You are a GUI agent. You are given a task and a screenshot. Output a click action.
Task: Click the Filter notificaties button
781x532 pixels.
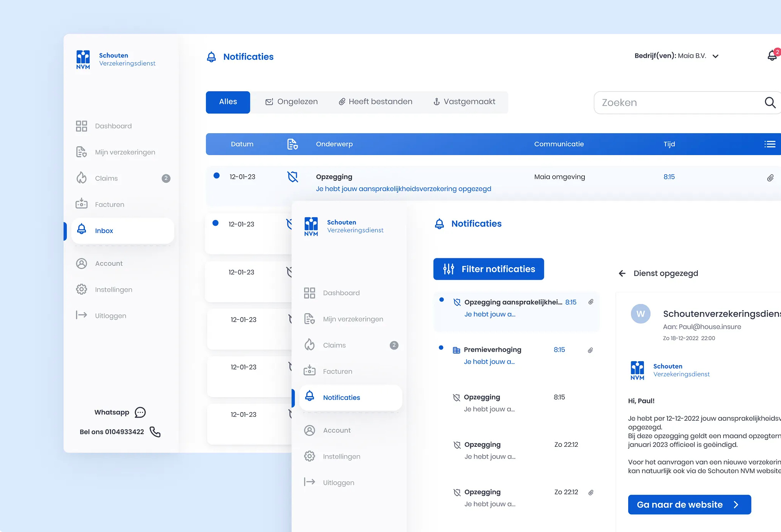488,269
